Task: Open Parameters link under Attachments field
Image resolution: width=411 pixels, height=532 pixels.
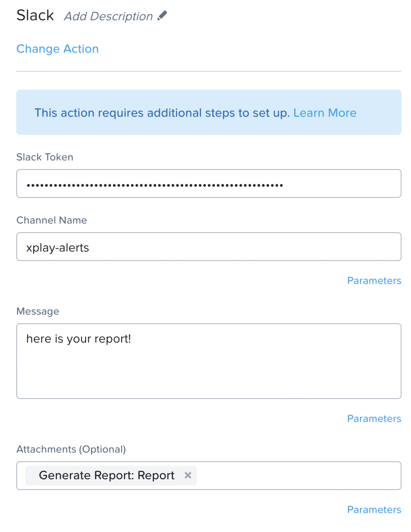Action: click(x=374, y=509)
